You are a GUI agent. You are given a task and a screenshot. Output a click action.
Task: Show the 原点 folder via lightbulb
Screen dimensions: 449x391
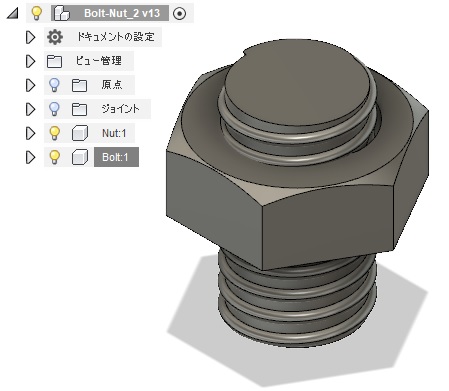point(54,85)
